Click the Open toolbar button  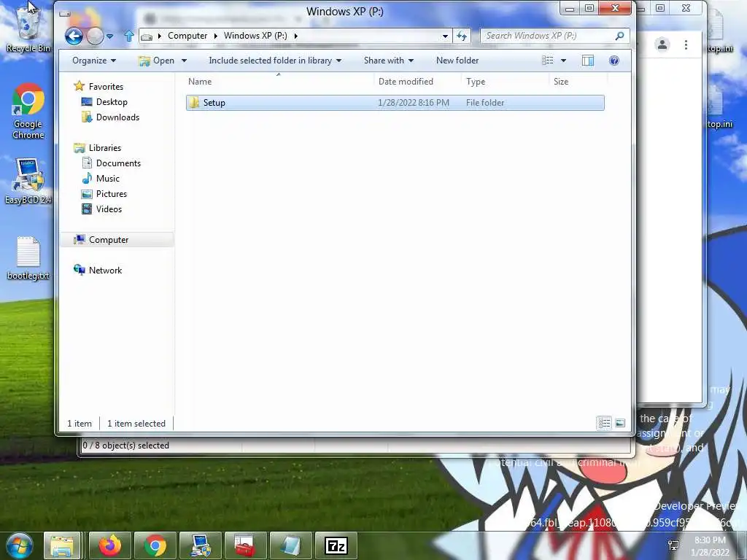(157, 61)
